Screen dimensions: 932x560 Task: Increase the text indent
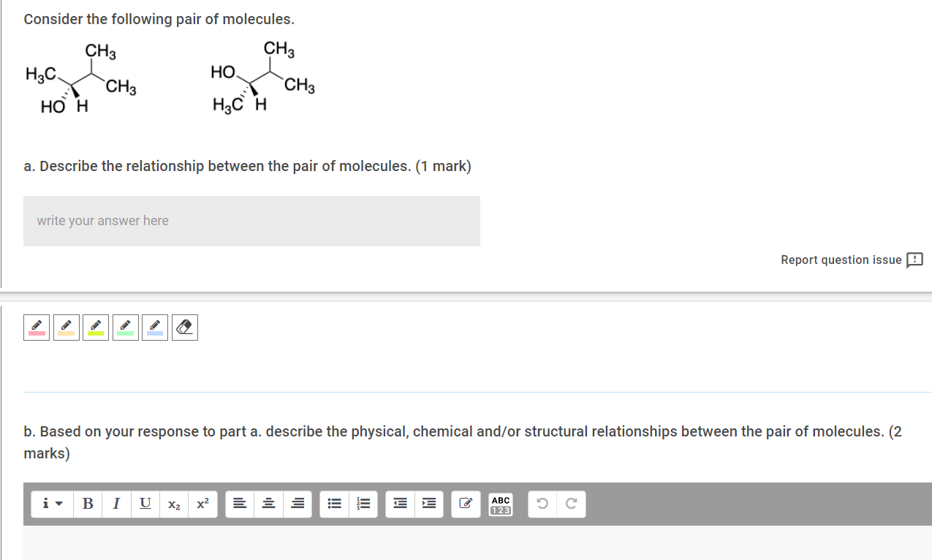click(x=428, y=504)
